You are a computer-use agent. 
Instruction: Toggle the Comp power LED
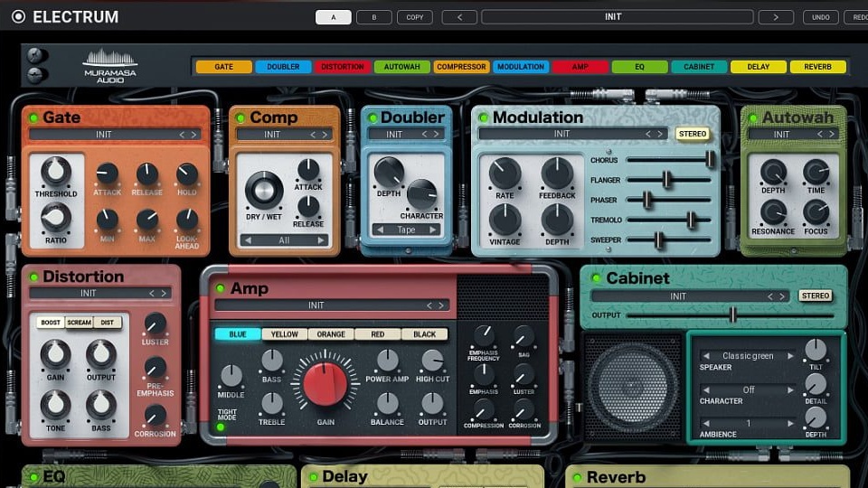[241, 117]
